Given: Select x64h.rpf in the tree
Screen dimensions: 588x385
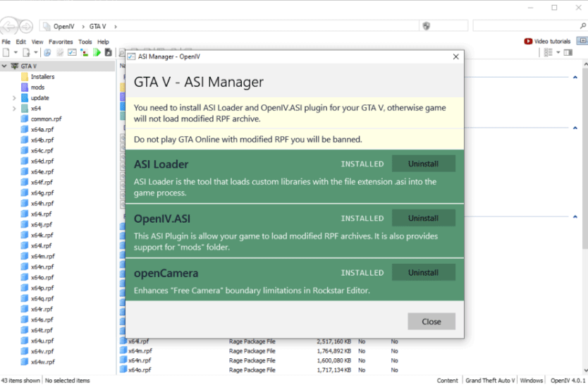Looking at the screenshot, I should [x=42, y=203].
